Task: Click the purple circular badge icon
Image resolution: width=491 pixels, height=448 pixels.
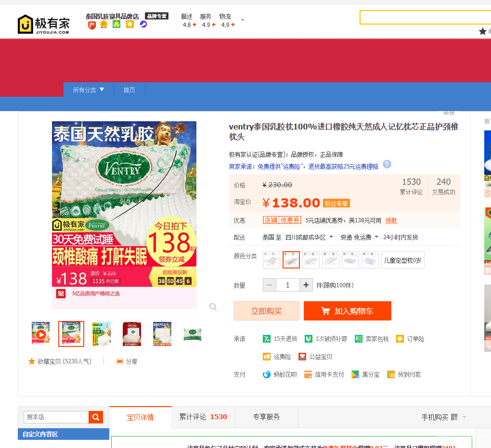Action: [143, 24]
